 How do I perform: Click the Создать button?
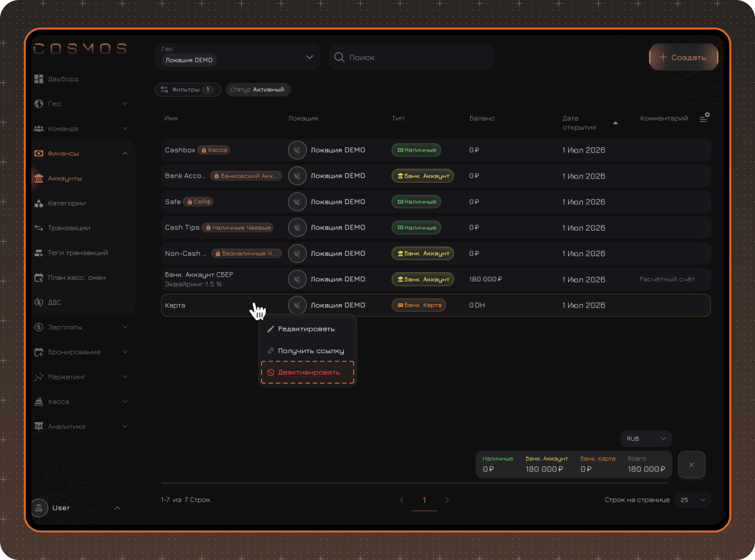(683, 57)
